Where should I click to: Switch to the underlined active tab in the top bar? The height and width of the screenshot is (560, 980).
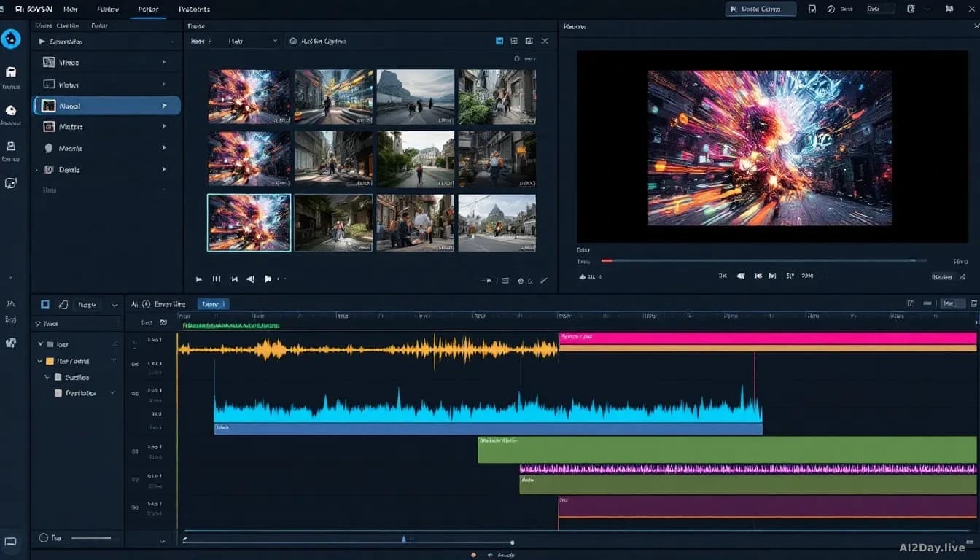(x=147, y=9)
